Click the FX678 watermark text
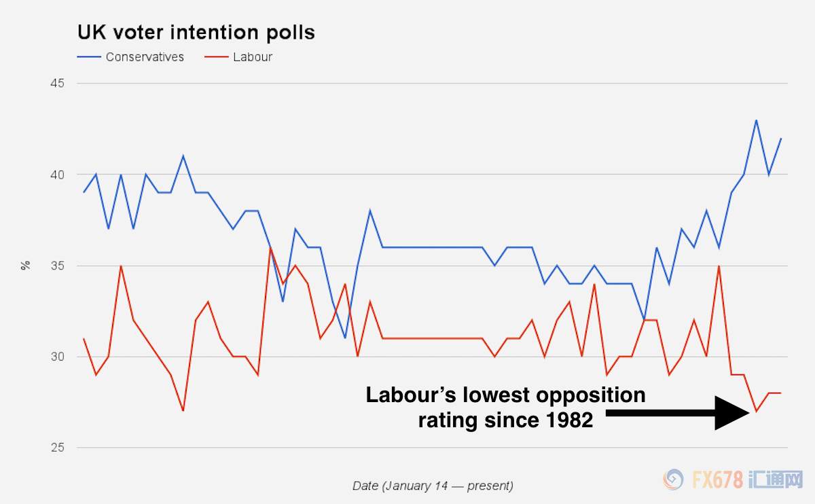 point(717,480)
